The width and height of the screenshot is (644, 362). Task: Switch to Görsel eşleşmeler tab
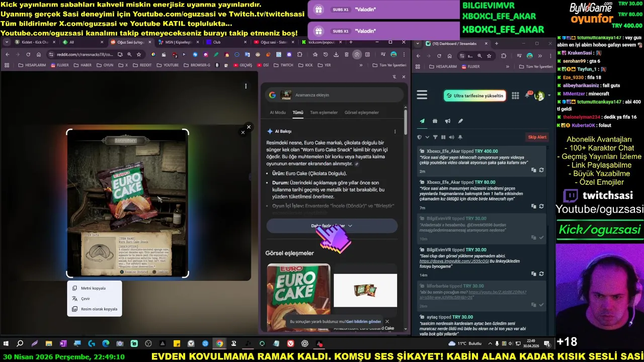click(362, 113)
